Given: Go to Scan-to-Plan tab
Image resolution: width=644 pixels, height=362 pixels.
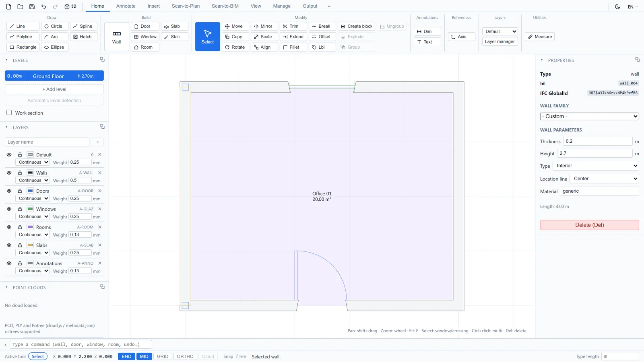Looking at the screenshot, I should pyautogui.click(x=186, y=6).
